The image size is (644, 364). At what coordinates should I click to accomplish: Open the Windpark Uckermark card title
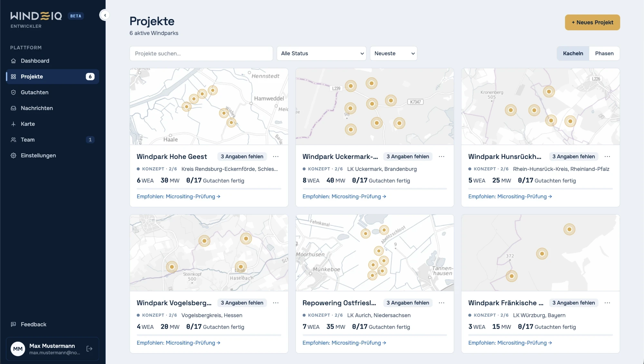tap(340, 157)
